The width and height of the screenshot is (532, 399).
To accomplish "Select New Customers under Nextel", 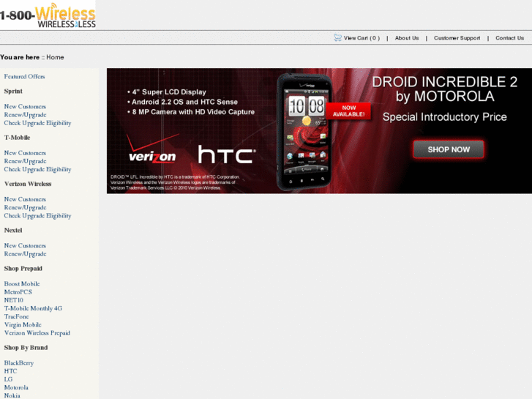I will click(x=25, y=245).
